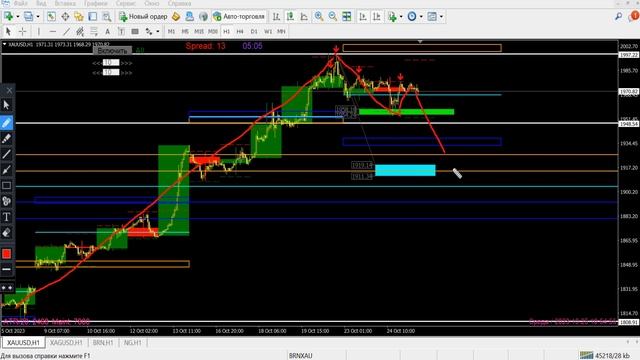Open the Графики menu
The height and width of the screenshot is (360, 640).
click(x=96, y=3)
